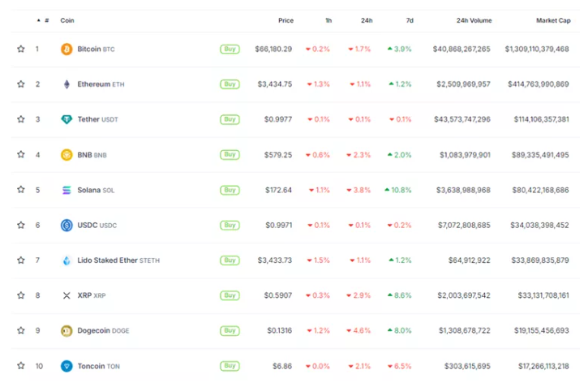Image resolution: width=588 pixels, height=383 pixels.
Task: Click the USDC coin logo icon
Action: [67, 226]
